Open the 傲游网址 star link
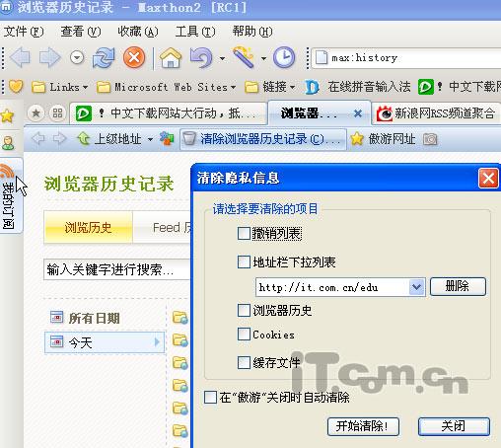This screenshot has height=448, width=501. [383, 139]
